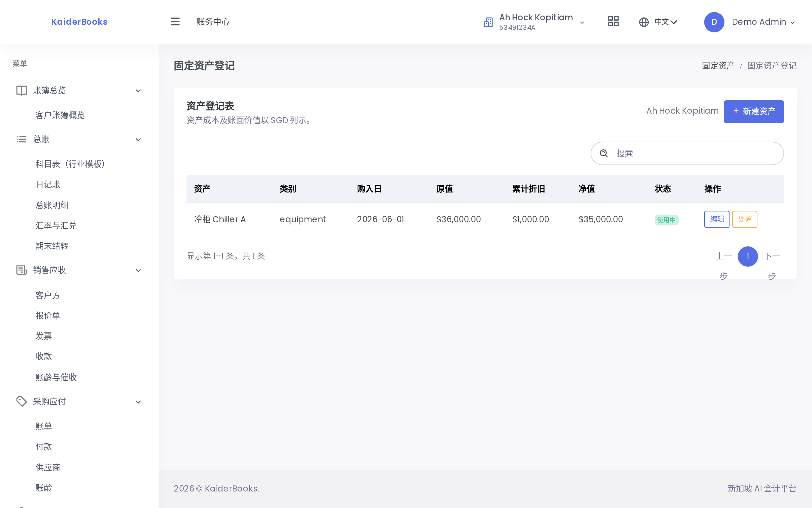Open the apps grid icon
This screenshot has height=508, width=812.
point(613,22)
